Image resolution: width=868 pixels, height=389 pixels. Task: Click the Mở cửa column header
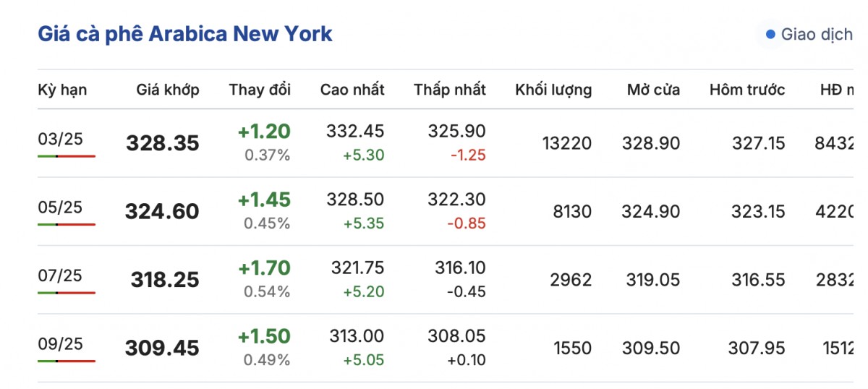pos(653,90)
